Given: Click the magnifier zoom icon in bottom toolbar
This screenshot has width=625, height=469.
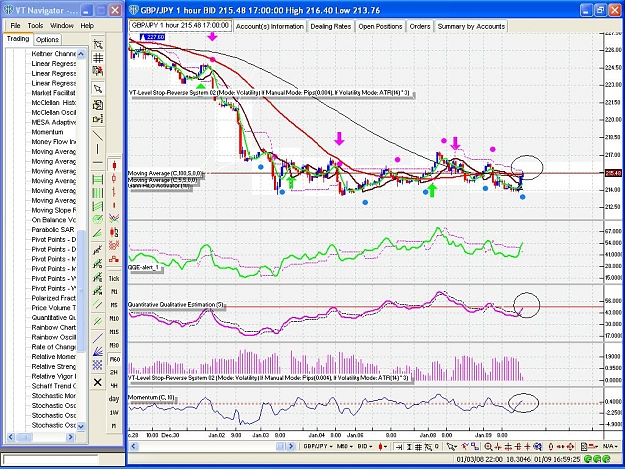Looking at the screenshot, I should point(488,447).
